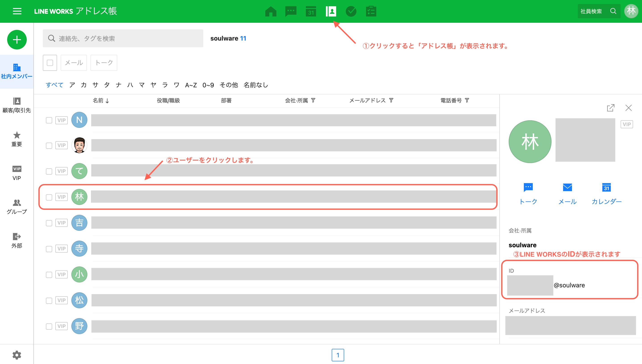The height and width of the screenshot is (364, 642).
Task: Open the Talk chat bubble icon in header
Action: [291, 11]
